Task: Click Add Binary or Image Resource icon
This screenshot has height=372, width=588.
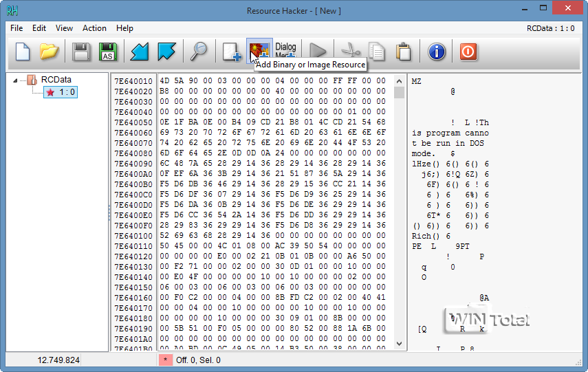Action: 259,51
